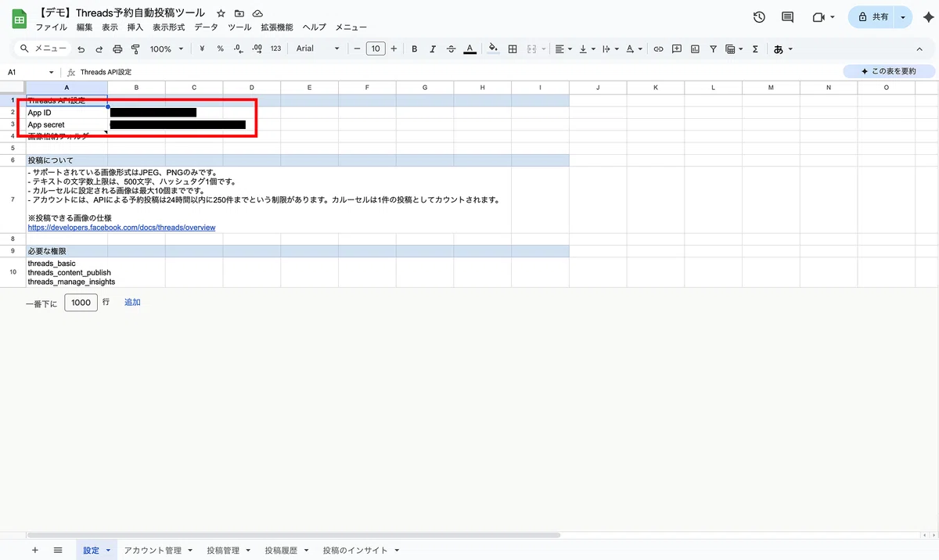Open the text color picker
The image size is (939, 560).
[x=469, y=48]
